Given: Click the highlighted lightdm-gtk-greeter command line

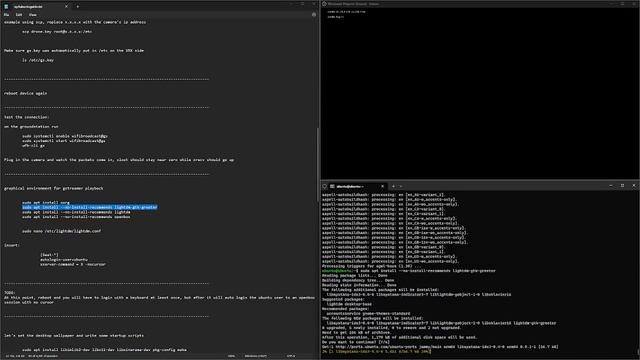Looking at the screenshot, I should 89,207.
